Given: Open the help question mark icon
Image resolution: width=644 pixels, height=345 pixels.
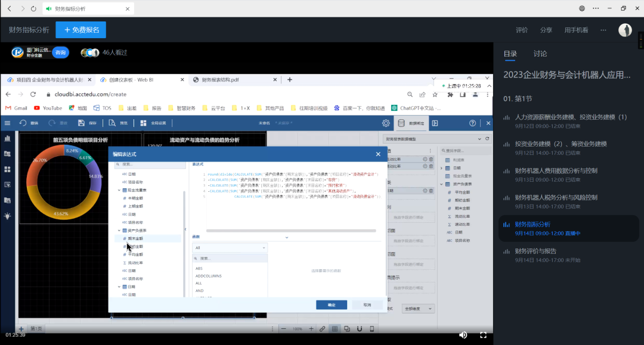Looking at the screenshot, I should click(x=472, y=123).
